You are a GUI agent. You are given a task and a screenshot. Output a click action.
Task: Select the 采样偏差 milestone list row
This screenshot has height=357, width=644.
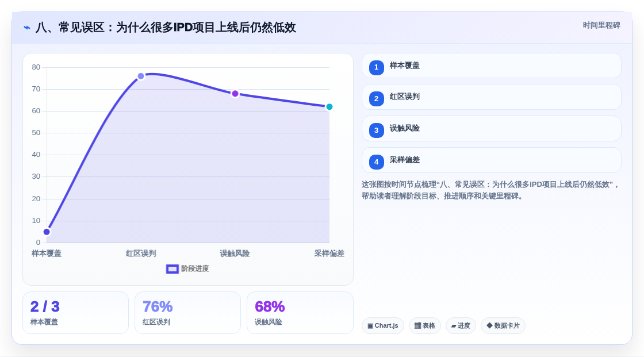click(x=491, y=160)
